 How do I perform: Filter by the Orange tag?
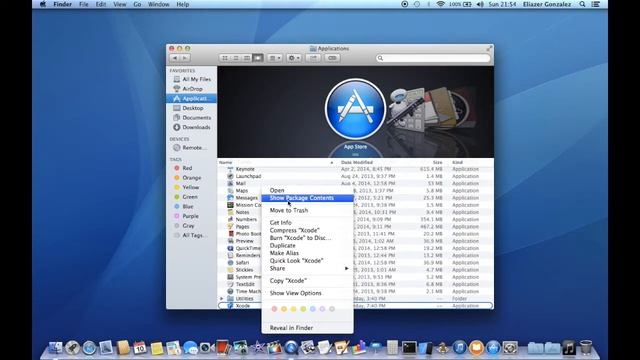(x=192, y=178)
